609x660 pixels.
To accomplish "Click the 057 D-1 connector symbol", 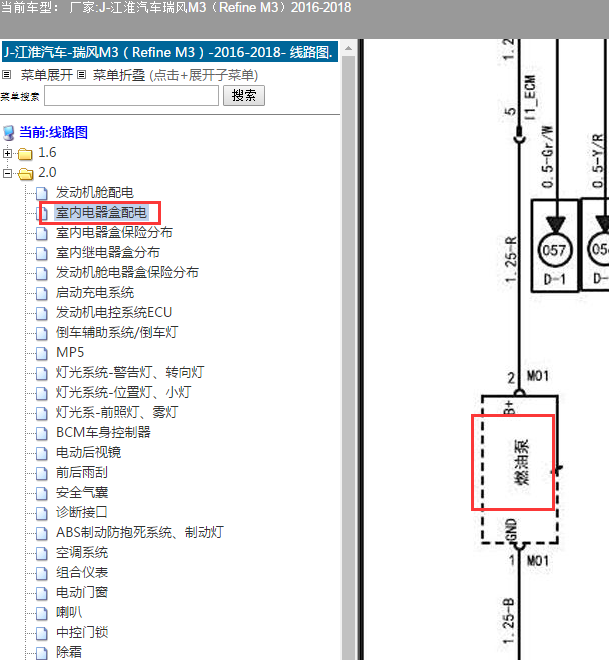I will (554, 246).
